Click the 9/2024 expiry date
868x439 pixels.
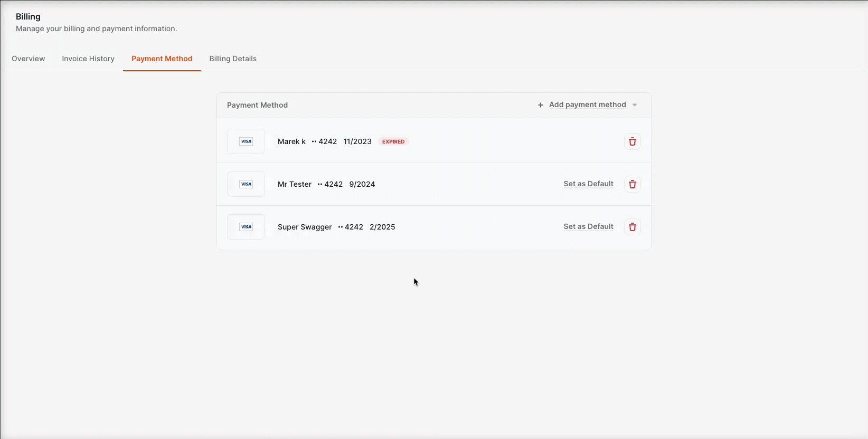click(x=362, y=184)
